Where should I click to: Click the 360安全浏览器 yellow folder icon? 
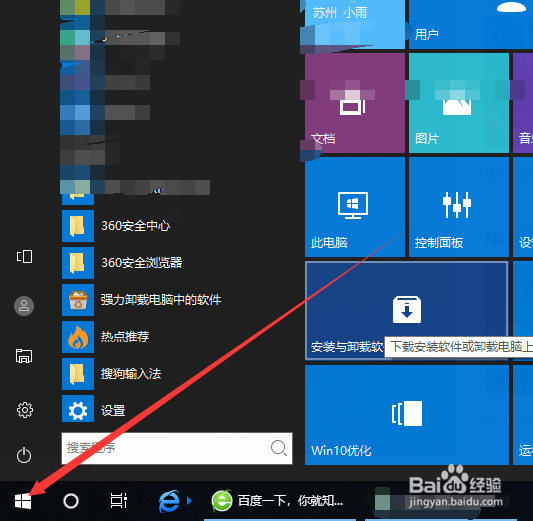[x=78, y=263]
